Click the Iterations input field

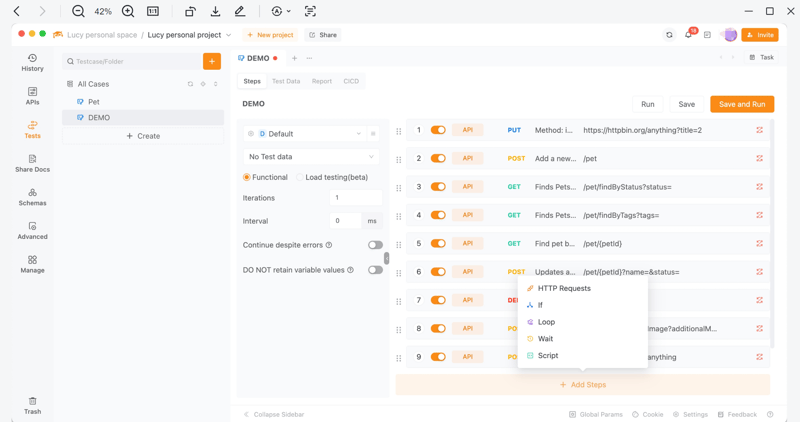(356, 197)
